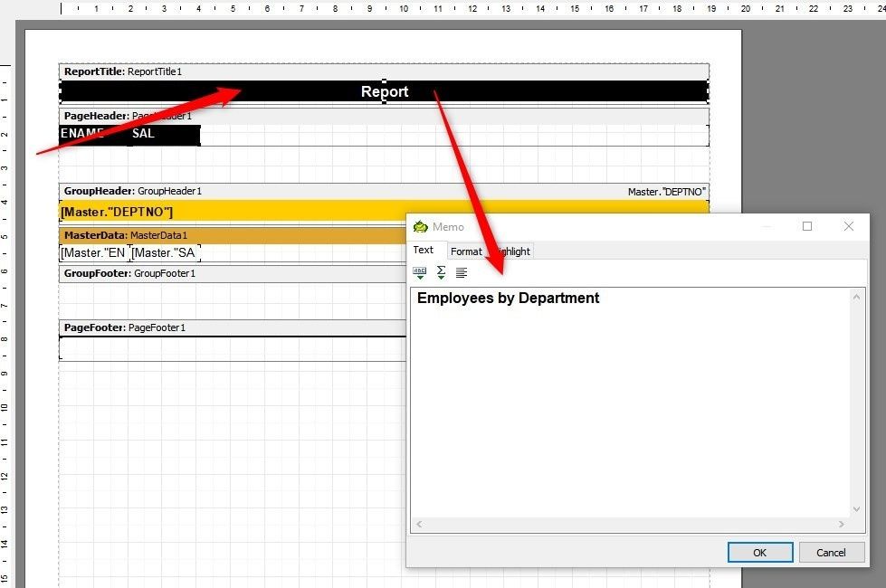
Task: Click the text lines icon in Memo toolbar
Action: pyautogui.click(x=462, y=271)
